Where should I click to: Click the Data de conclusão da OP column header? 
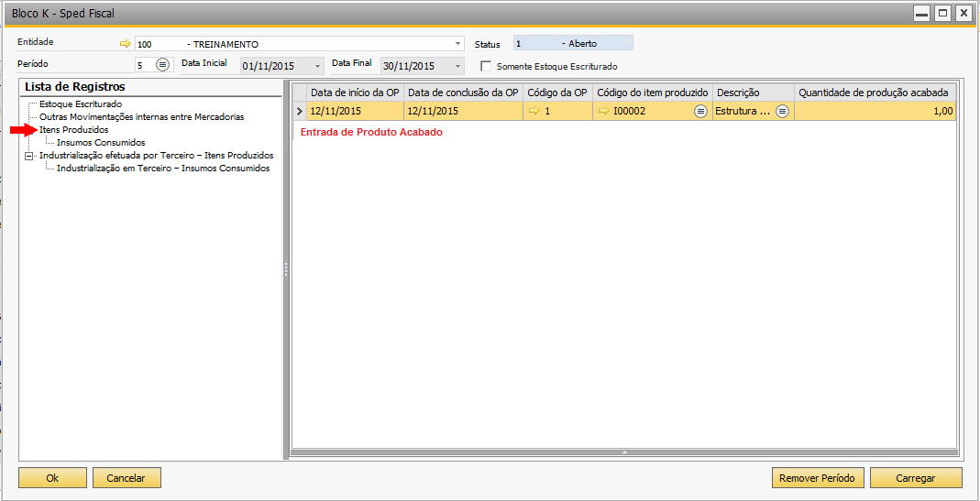[463, 93]
